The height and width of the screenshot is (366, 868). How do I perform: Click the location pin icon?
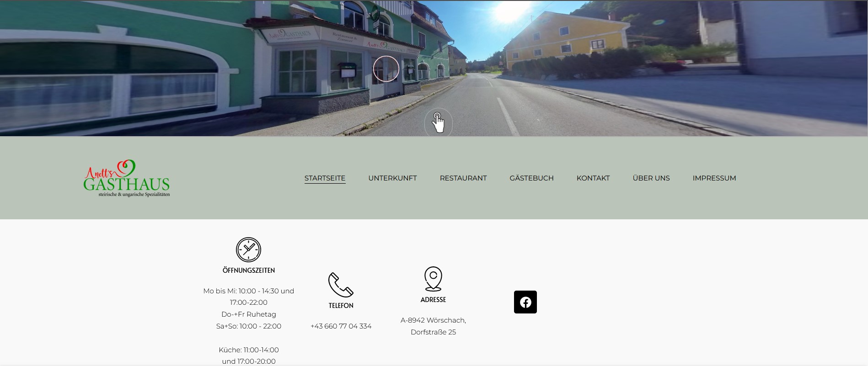tap(433, 279)
